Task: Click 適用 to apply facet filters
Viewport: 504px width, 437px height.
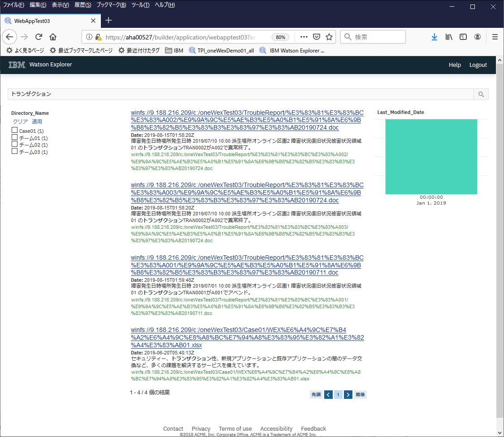Action: tap(37, 122)
